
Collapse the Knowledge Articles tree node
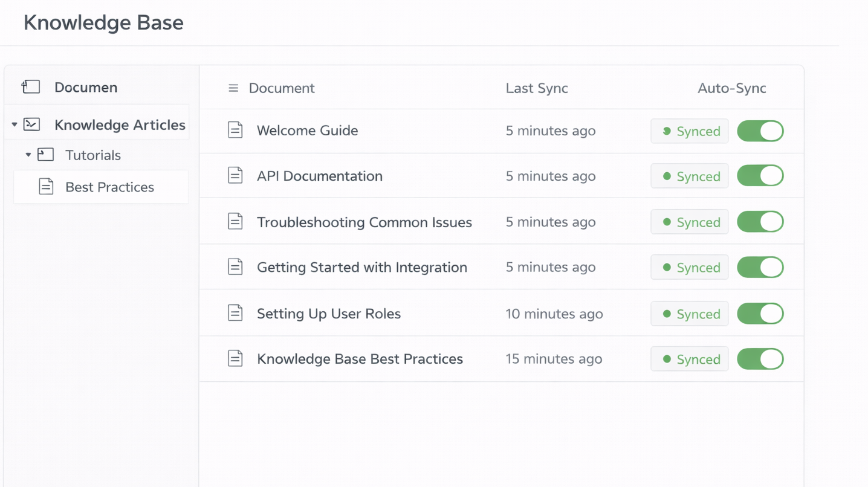click(14, 124)
